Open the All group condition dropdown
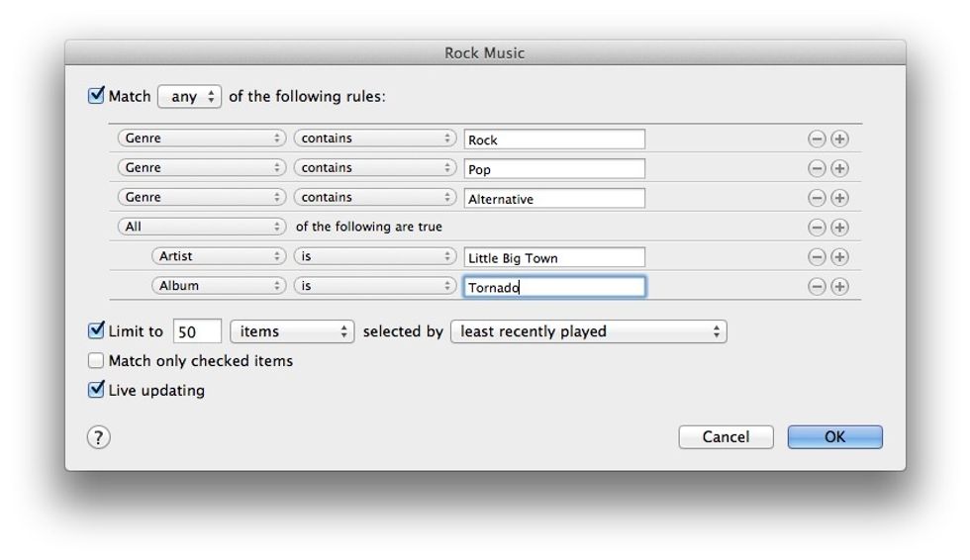This screenshot has width=970, height=560. [x=202, y=227]
